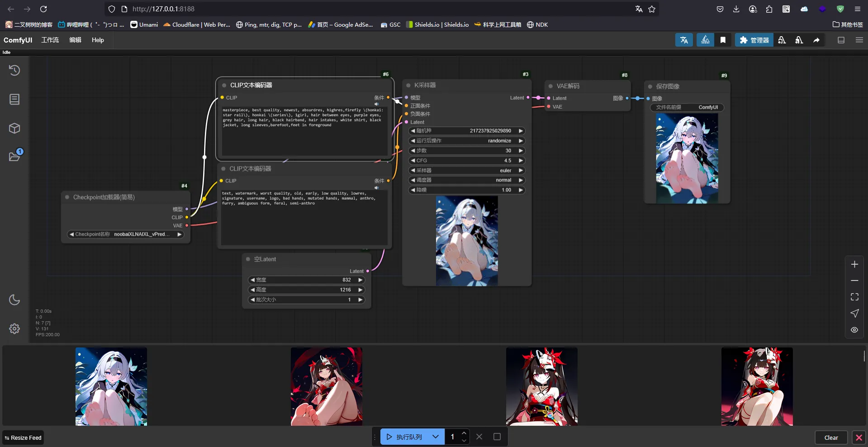Click the positive prompt text box
Image resolution: width=868 pixels, height=447 pixels.
point(304,131)
